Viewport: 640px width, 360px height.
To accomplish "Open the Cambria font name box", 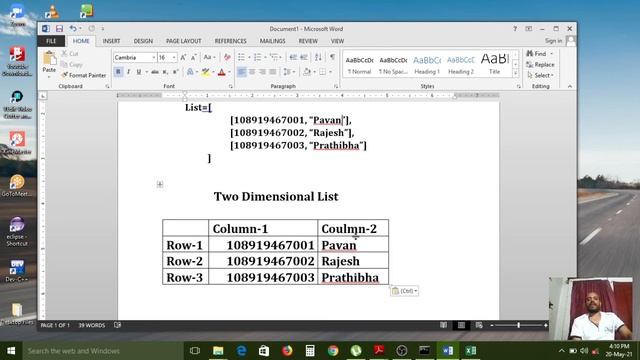I will (135, 58).
